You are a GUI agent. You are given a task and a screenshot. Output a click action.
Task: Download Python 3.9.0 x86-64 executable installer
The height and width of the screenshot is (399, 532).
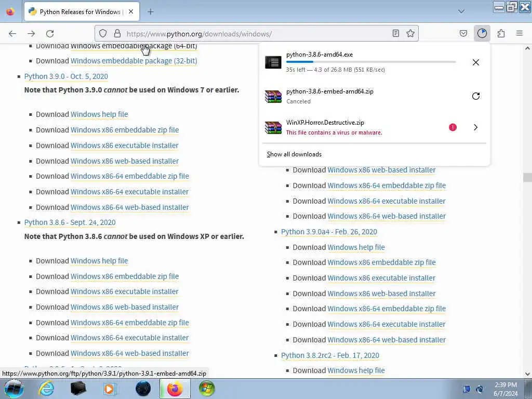(129, 192)
